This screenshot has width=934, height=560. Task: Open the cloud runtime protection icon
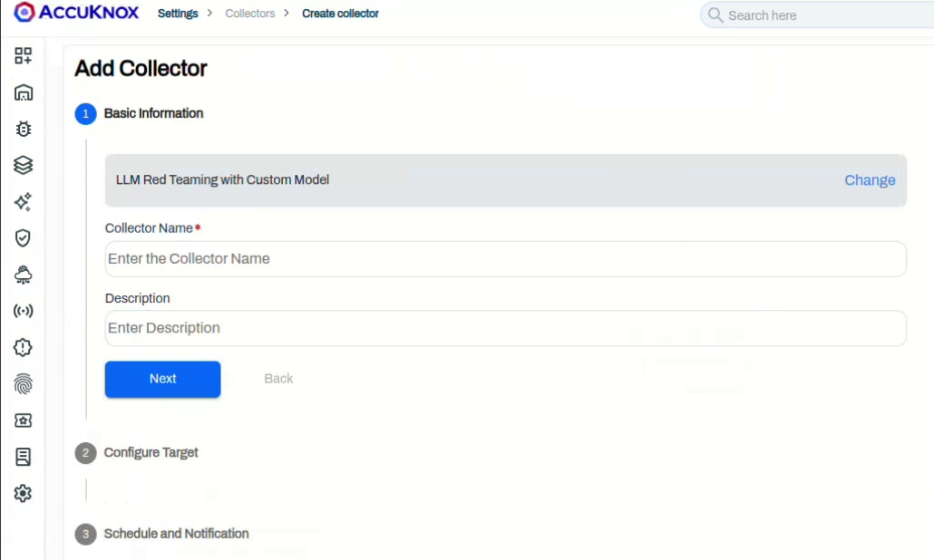point(24,275)
